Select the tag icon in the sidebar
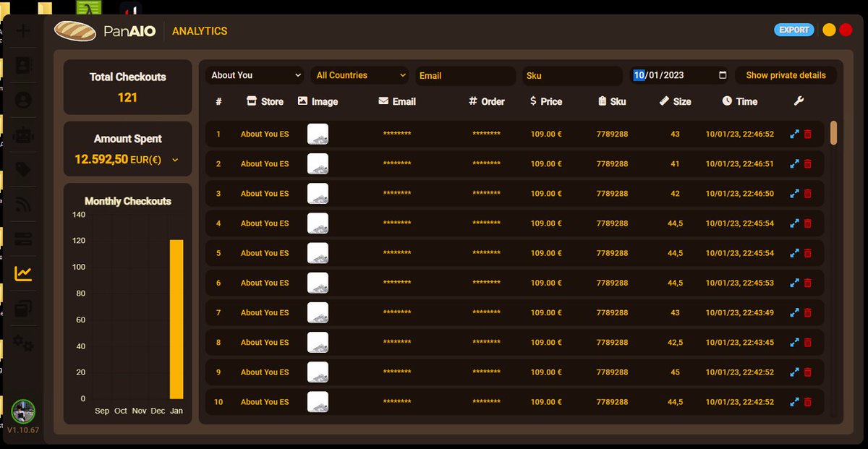This screenshot has height=449, width=868. [x=22, y=168]
